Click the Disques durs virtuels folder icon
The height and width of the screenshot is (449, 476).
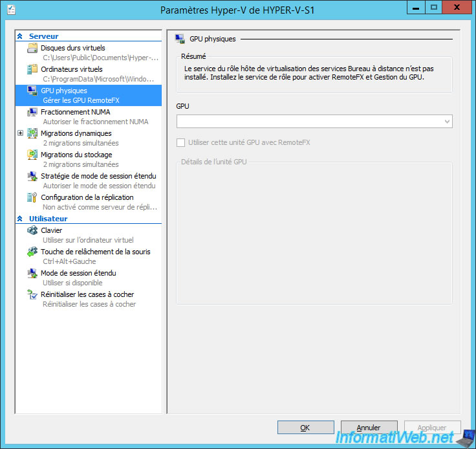pos(32,48)
